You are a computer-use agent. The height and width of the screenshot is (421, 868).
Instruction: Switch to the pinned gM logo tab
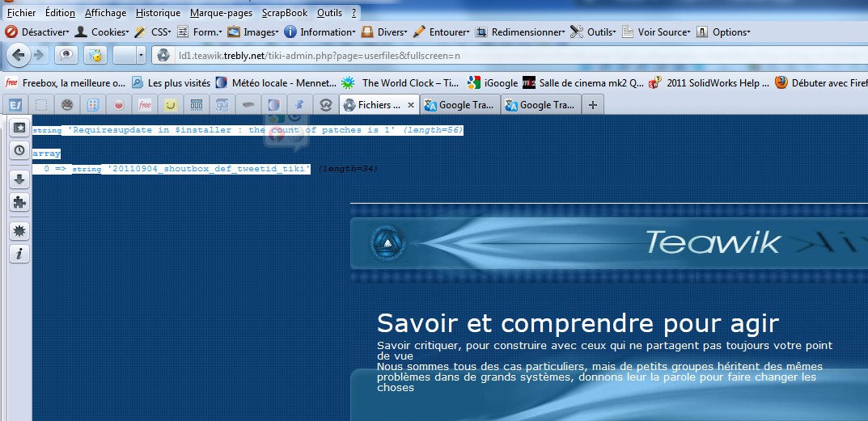click(x=222, y=104)
